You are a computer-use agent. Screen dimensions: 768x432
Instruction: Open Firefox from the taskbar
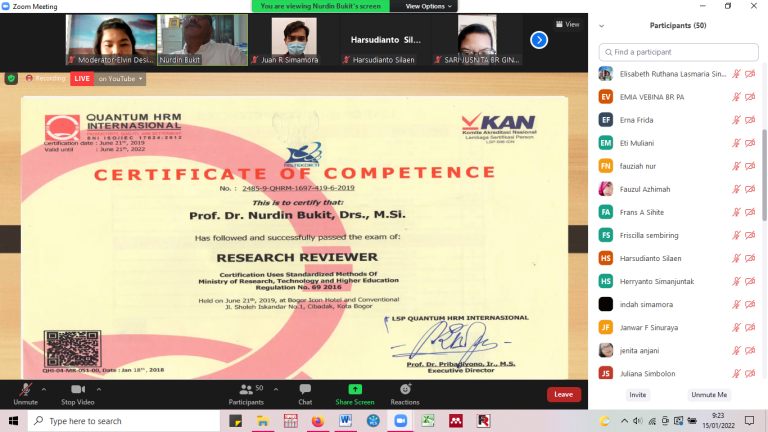point(317,421)
